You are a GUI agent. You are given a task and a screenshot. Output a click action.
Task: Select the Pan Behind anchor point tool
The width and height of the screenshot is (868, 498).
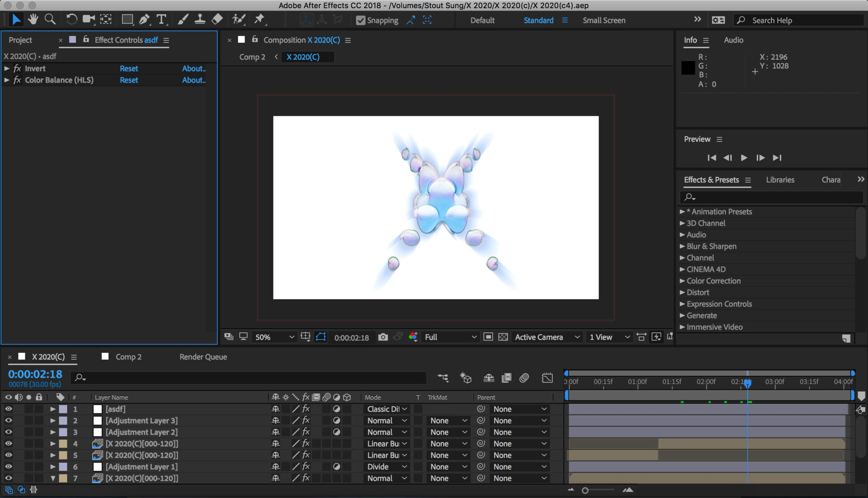point(106,19)
